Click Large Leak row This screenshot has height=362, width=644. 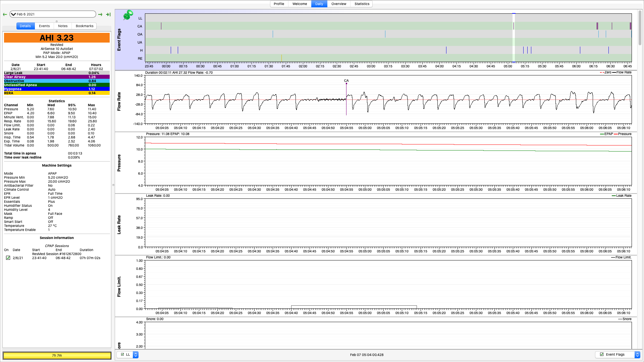[x=57, y=73]
